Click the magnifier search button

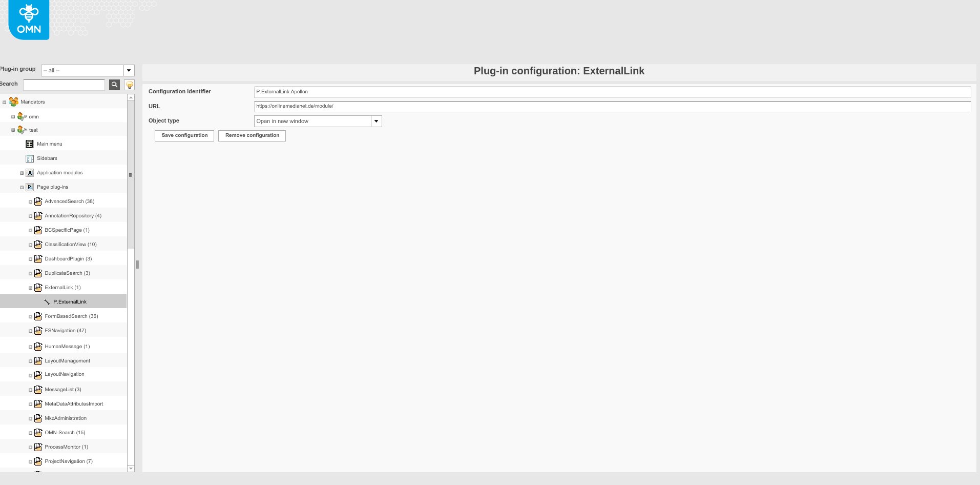pos(115,85)
